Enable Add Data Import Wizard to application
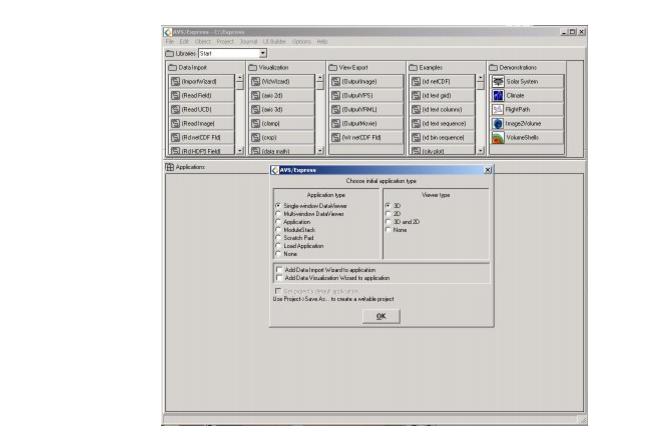This screenshot has width=670, height=439. (x=279, y=269)
